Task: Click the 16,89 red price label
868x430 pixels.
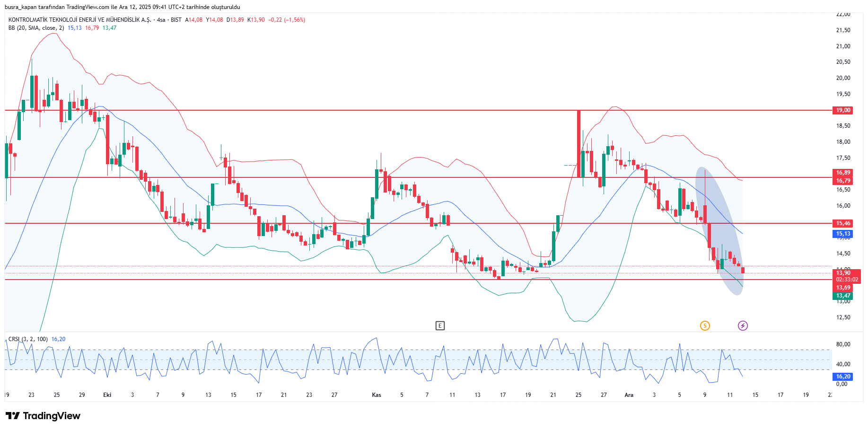Action: click(x=843, y=173)
